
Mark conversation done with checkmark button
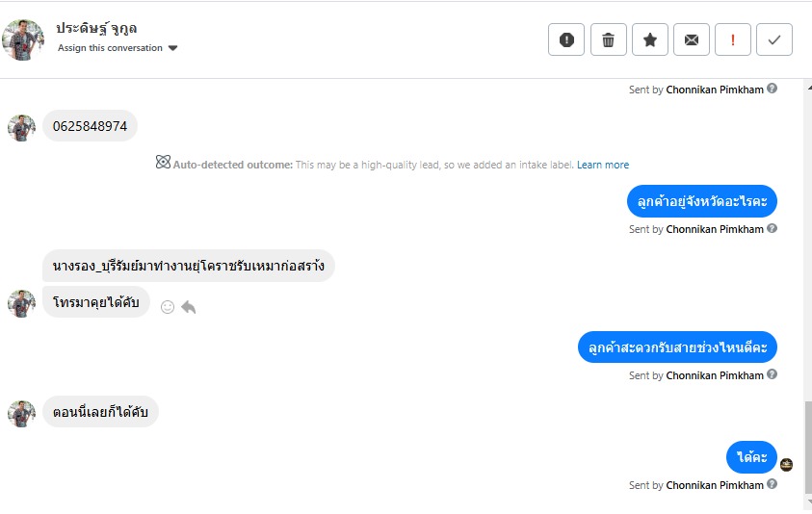pyautogui.click(x=774, y=39)
